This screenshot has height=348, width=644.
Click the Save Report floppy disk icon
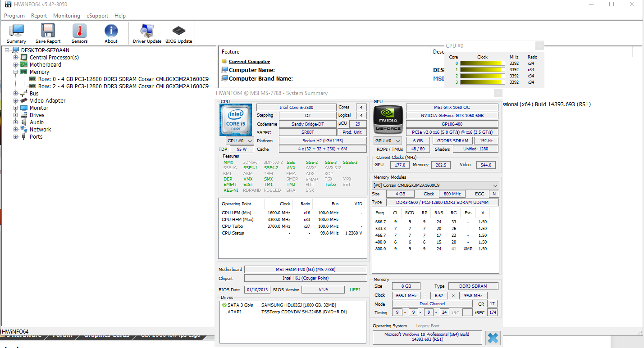48,31
